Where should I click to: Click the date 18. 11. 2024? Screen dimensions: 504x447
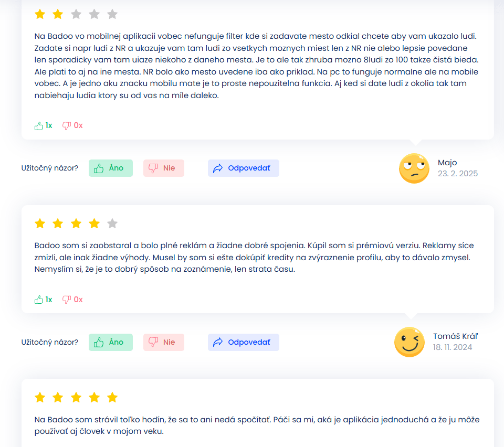[x=453, y=347]
